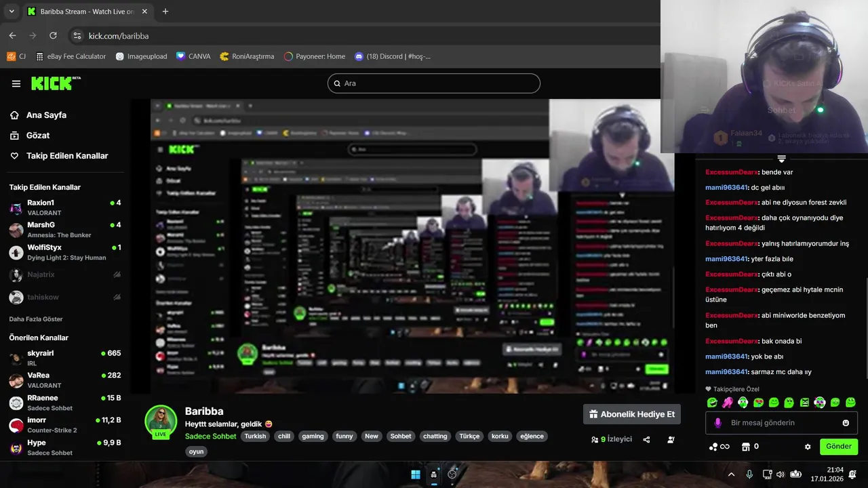
Task: Open the chat settings gear
Action: (808, 447)
